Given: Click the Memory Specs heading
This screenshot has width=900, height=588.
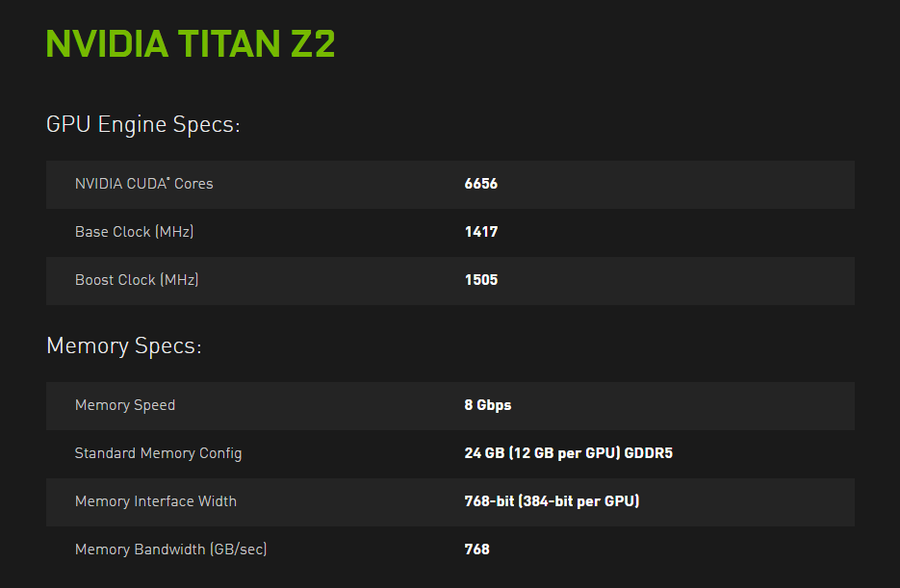Looking at the screenshot, I should 123,346.
